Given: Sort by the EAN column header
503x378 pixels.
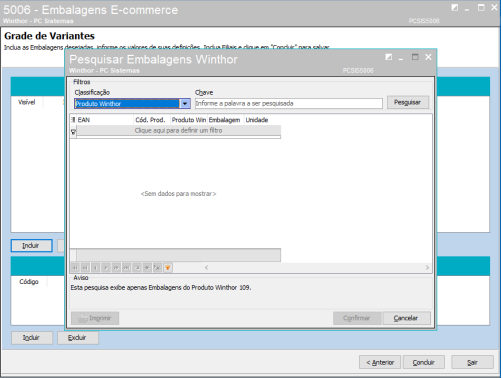Looking at the screenshot, I should tap(105, 120).
